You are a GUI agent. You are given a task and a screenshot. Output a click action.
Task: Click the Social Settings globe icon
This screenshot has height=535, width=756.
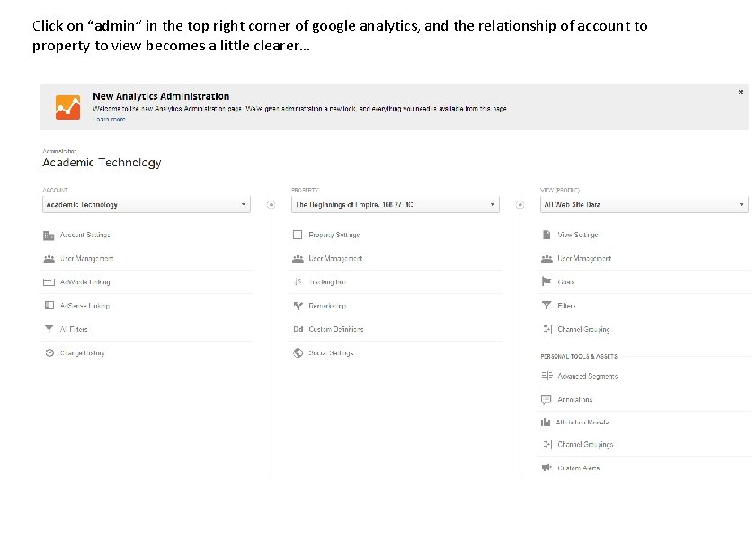pos(298,353)
